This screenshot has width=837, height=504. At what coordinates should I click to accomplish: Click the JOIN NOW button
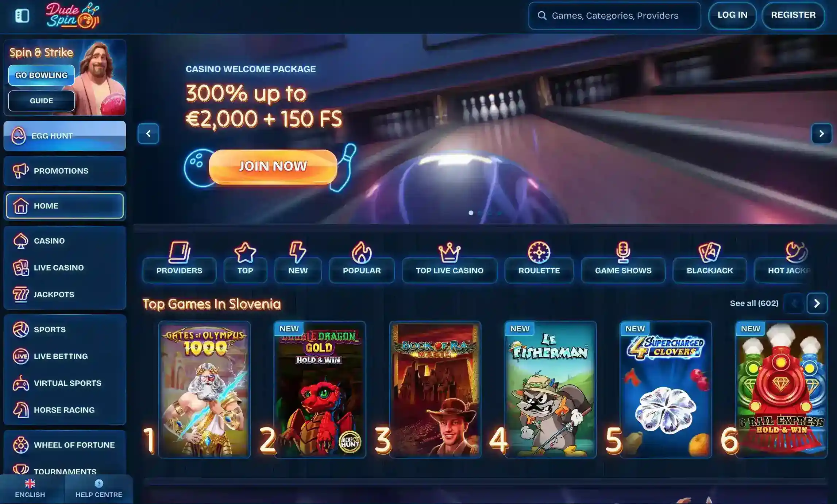tap(273, 166)
